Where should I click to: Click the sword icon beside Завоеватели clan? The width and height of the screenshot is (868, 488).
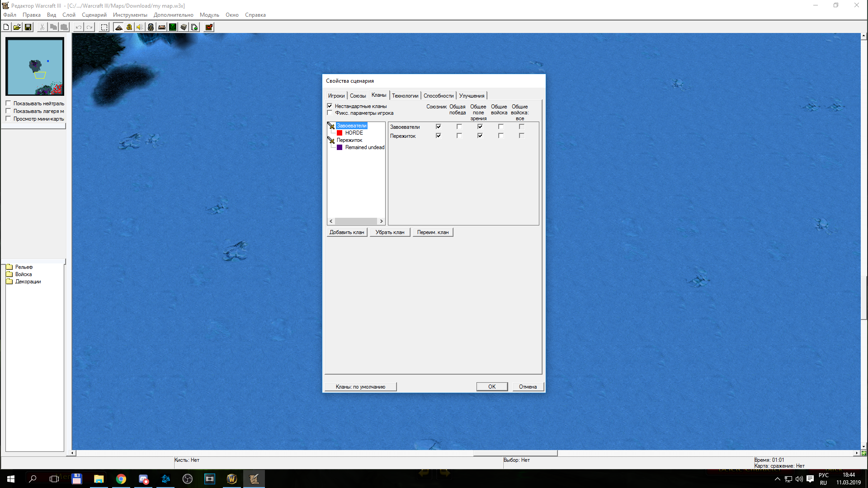(x=331, y=126)
